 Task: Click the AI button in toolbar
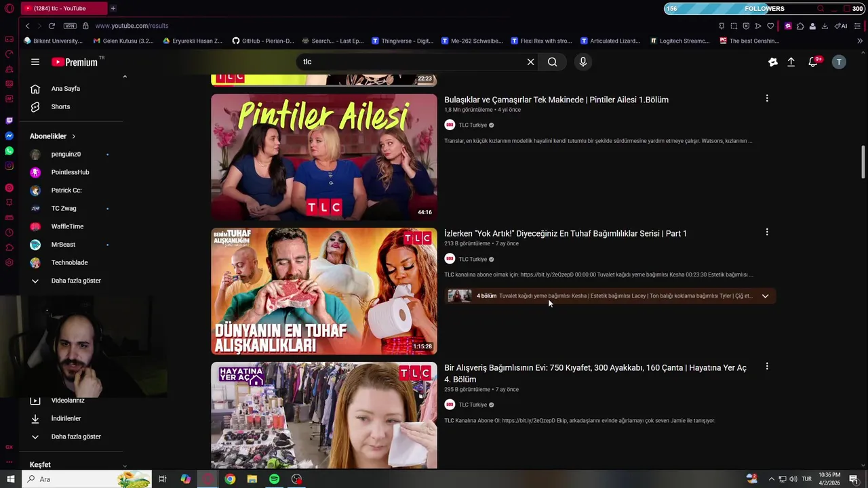841,26
